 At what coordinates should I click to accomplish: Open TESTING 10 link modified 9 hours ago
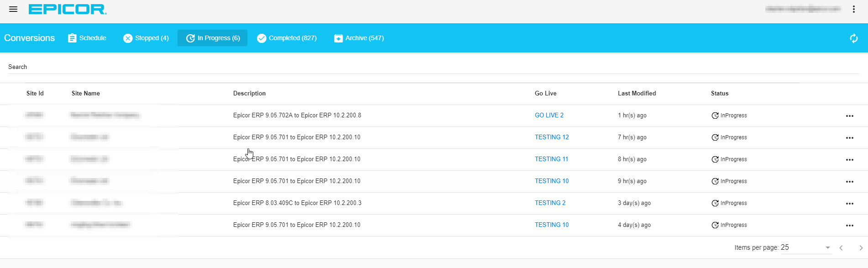click(x=552, y=181)
